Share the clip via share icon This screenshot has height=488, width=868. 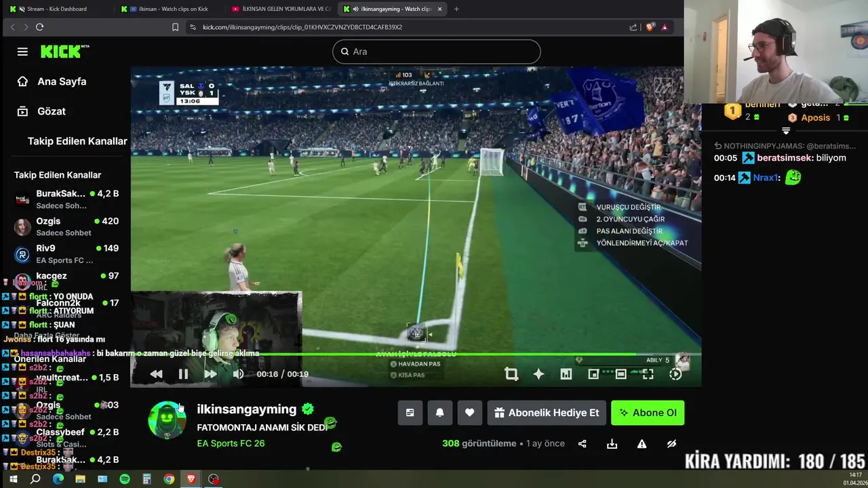point(582,444)
